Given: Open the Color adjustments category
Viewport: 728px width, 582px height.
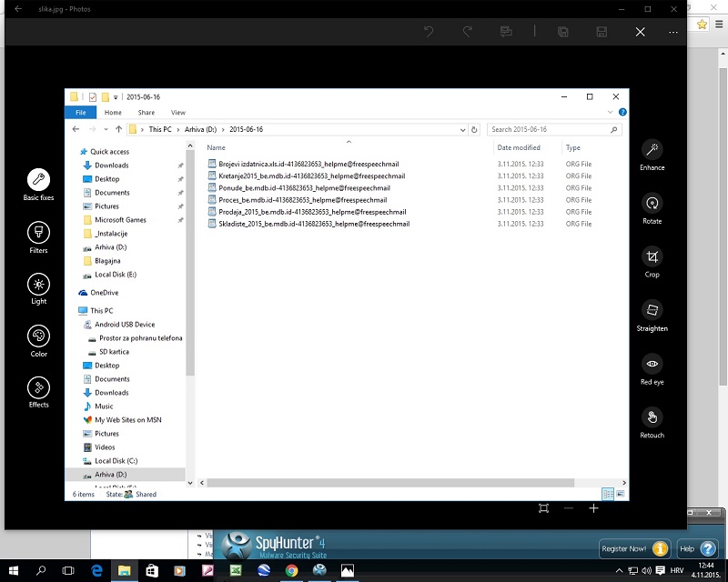Looking at the screenshot, I should [38, 336].
